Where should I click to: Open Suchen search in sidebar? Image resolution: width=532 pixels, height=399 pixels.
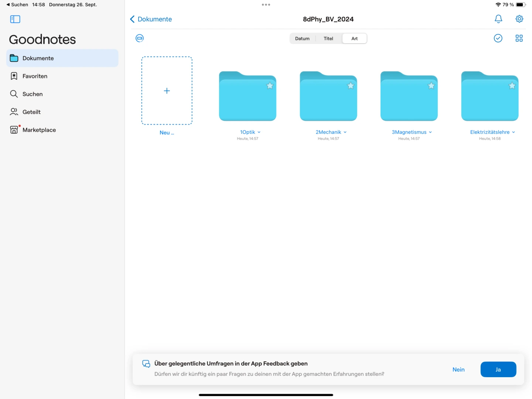click(32, 94)
